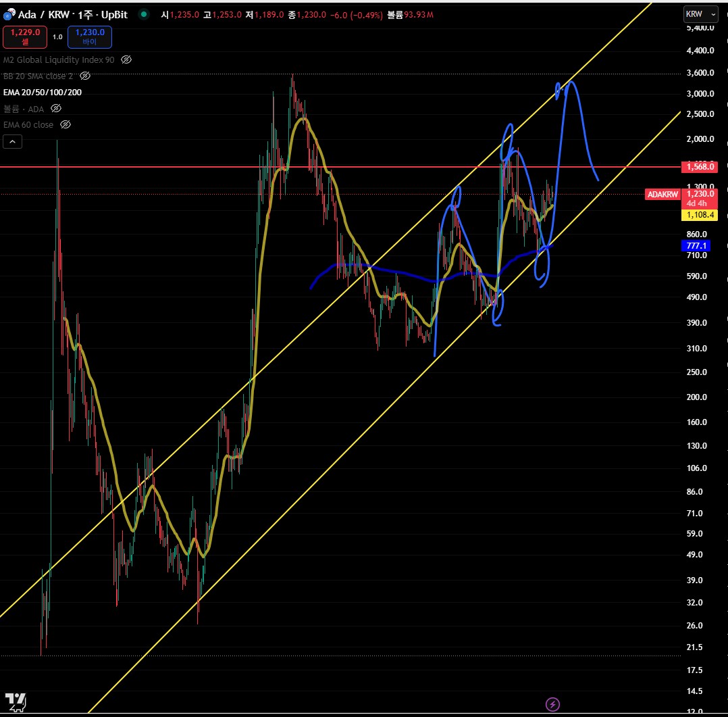This screenshot has height=717, width=728.
Task: Click the 4d 4h candle countdown label
Action: [x=696, y=203]
